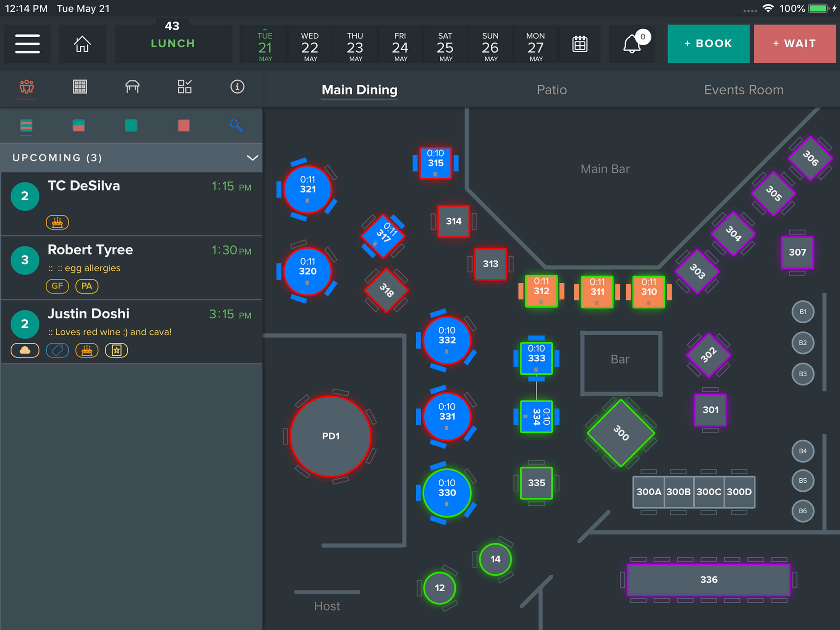Image resolution: width=840 pixels, height=630 pixels.
Task: Select occupied table 330
Action: click(447, 493)
